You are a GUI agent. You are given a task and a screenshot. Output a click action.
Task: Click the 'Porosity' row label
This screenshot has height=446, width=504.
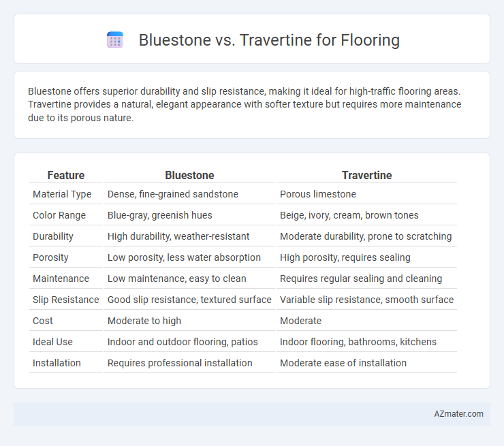pyautogui.click(x=50, y=257)
